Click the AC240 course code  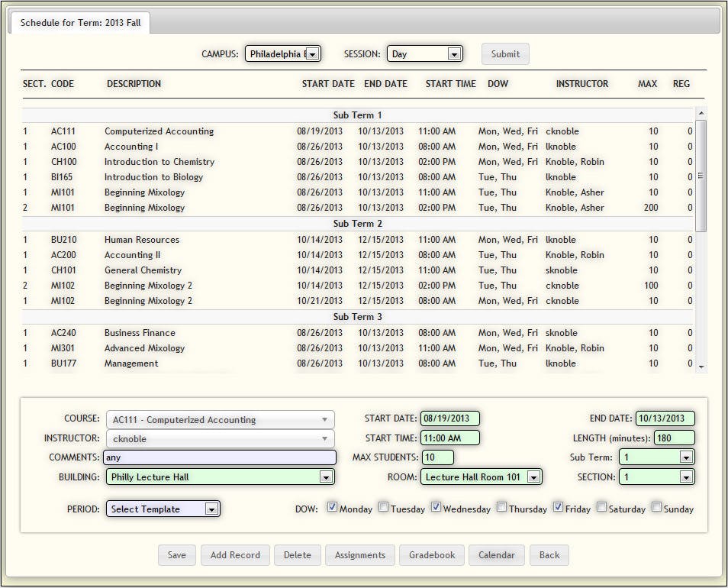(x=63, y=333)
